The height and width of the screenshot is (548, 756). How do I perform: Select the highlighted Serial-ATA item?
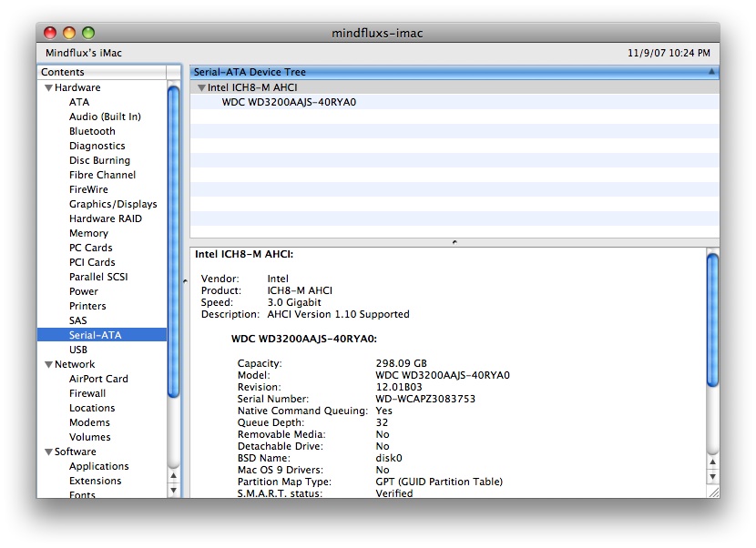pos(102,335)
